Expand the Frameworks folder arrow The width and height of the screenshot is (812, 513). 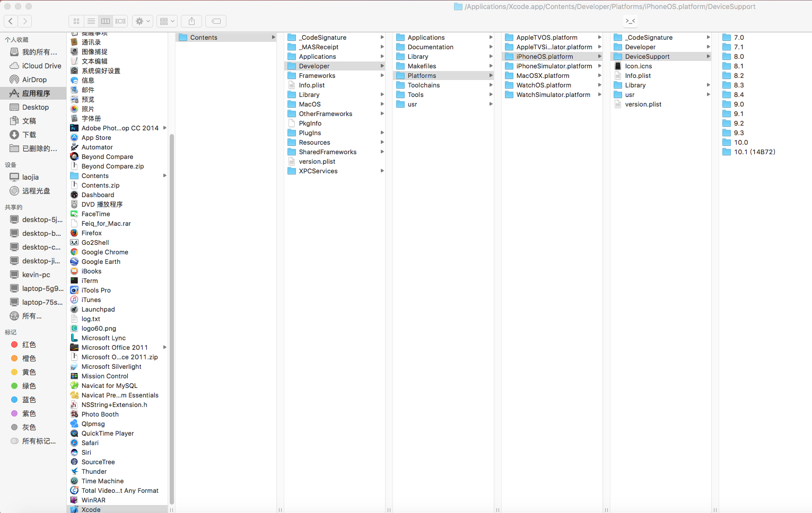tap(382, 76)
